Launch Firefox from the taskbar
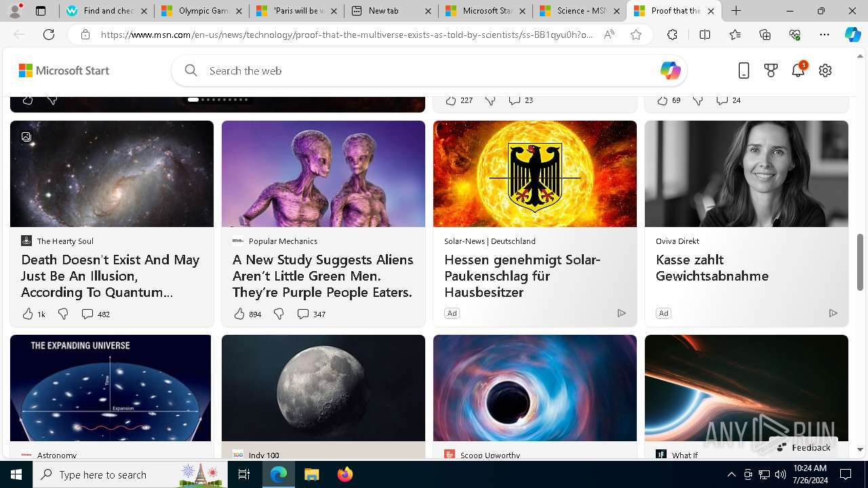 pos(345,474)
